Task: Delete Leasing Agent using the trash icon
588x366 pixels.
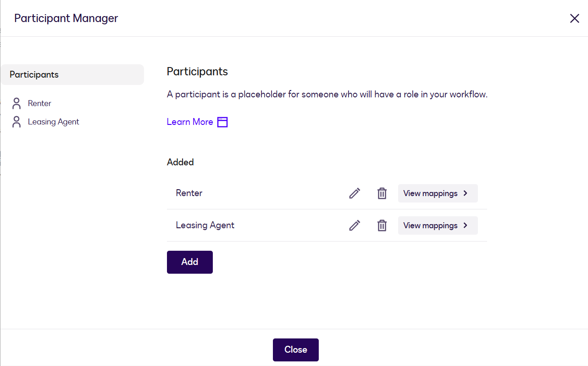Action: point(382,225)
